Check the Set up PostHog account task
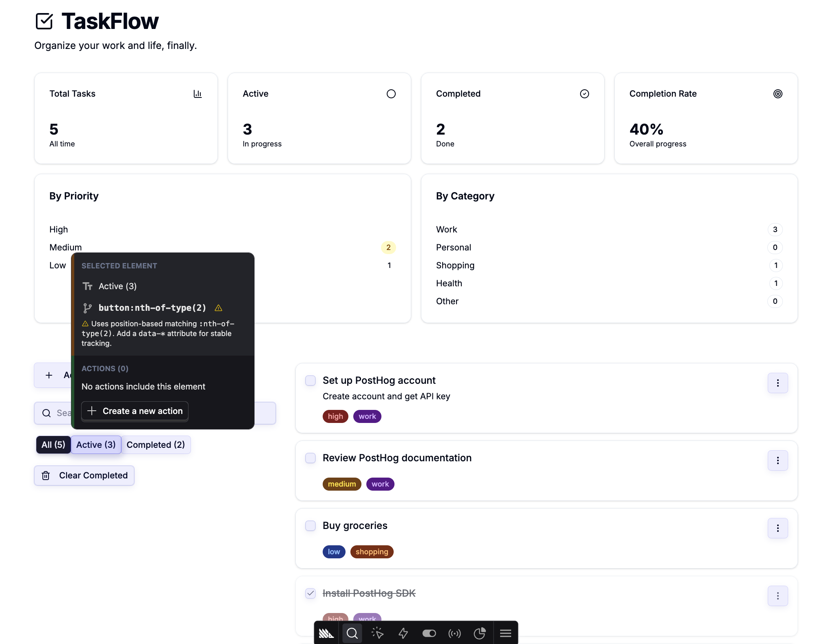Screen dimensions: 822x644 click(310, 381)
